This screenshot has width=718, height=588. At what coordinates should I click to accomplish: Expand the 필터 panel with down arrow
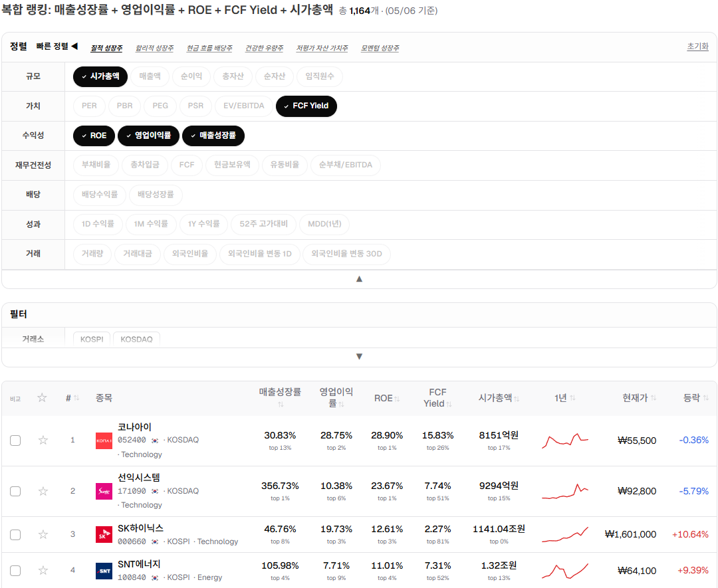click(x=359, y=357)
